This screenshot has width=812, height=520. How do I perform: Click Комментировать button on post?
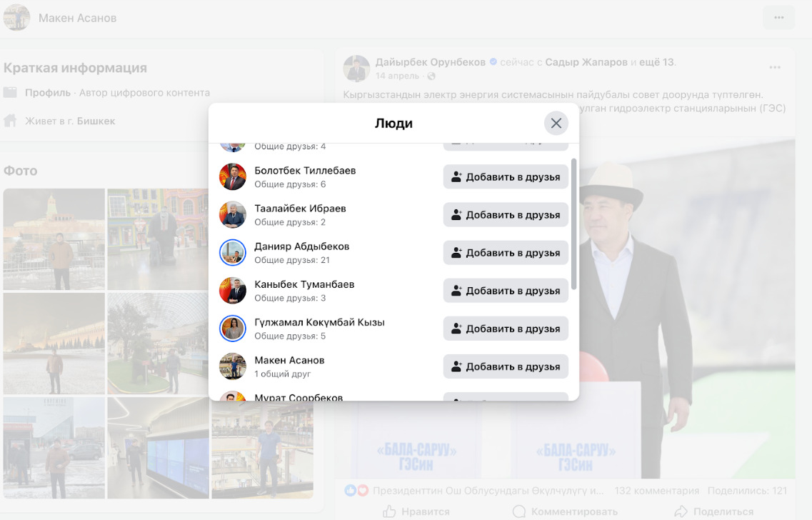(x=565, y=511)
